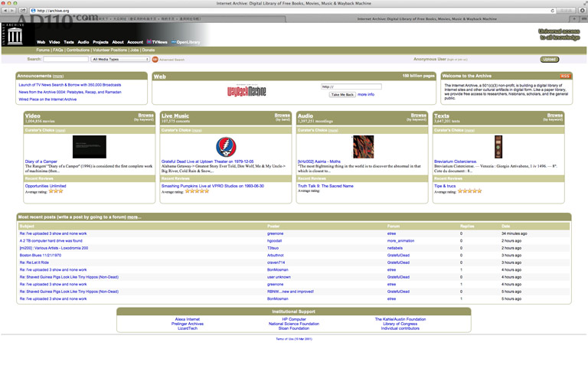This screenshot has width=588, height=391.
Task: Click the site globe icon in address bar
Action: [33, 11]
